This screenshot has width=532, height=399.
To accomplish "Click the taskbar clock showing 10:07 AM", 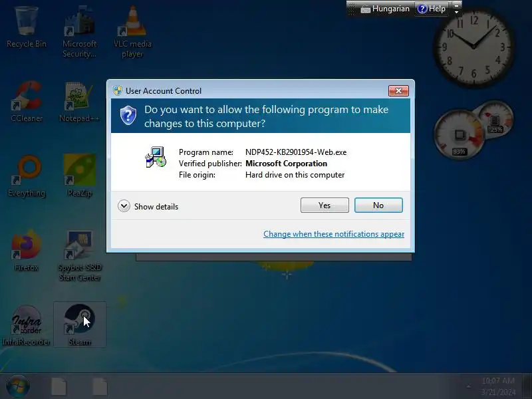I will pos(498,386).
